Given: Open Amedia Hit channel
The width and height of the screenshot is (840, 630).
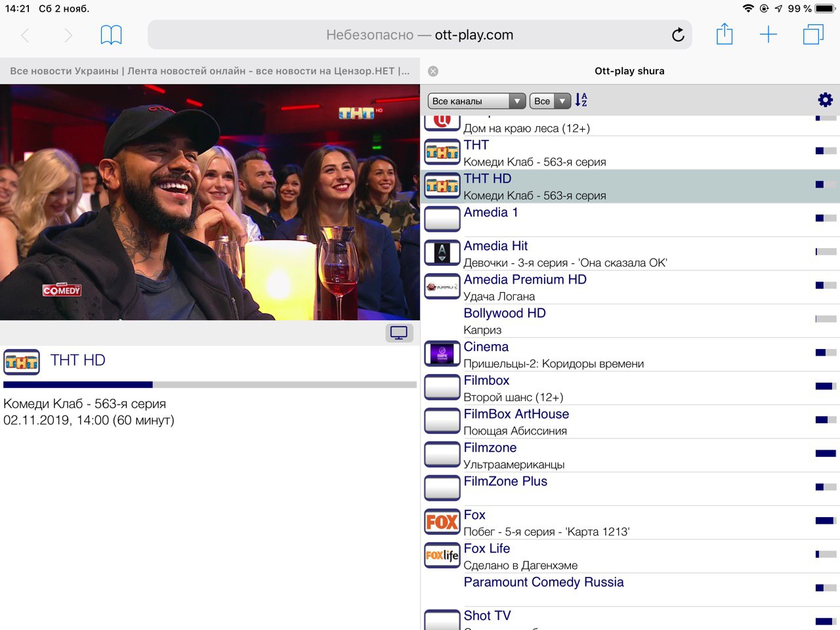Looking at the screenshot, I should point(630,254).
